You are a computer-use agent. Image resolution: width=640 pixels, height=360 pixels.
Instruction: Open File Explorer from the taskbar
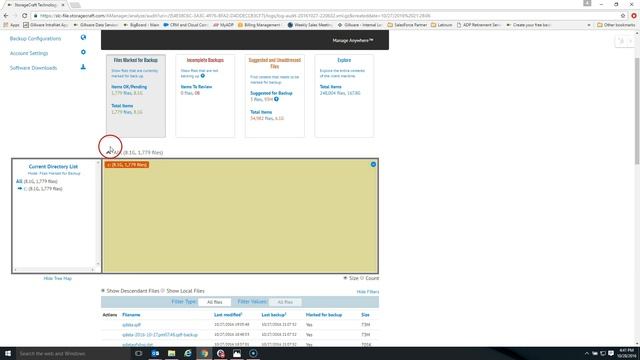pyautogui.click(x=171, y=353)
